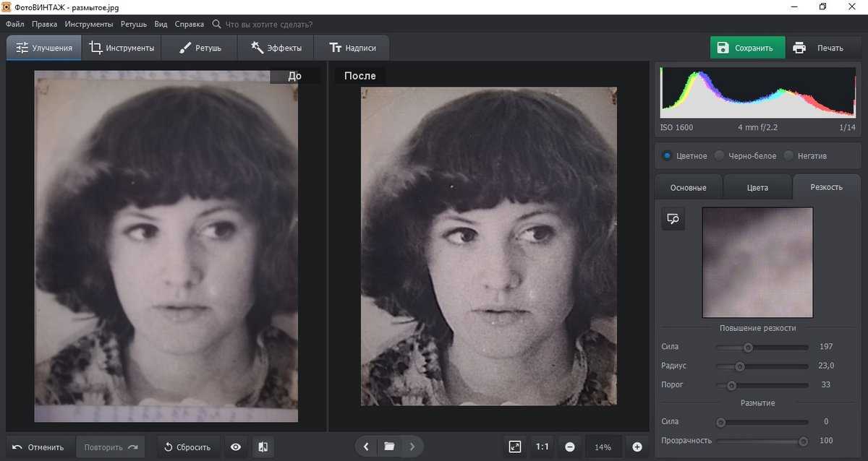Click the preview area picker icon
Viewport: 868px width, 461px height.
673,219
